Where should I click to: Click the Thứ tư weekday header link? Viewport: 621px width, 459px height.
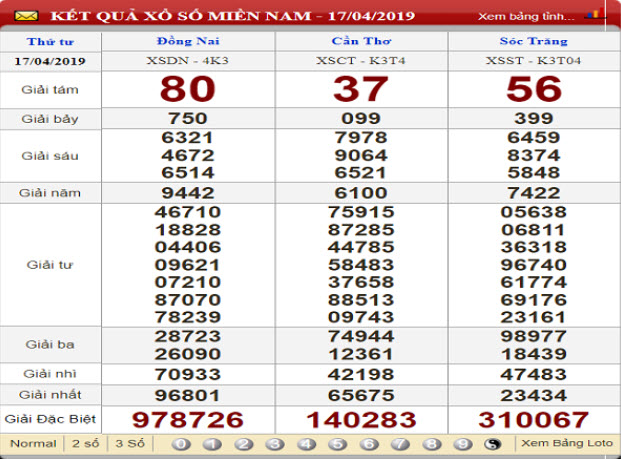pos(51,41)
